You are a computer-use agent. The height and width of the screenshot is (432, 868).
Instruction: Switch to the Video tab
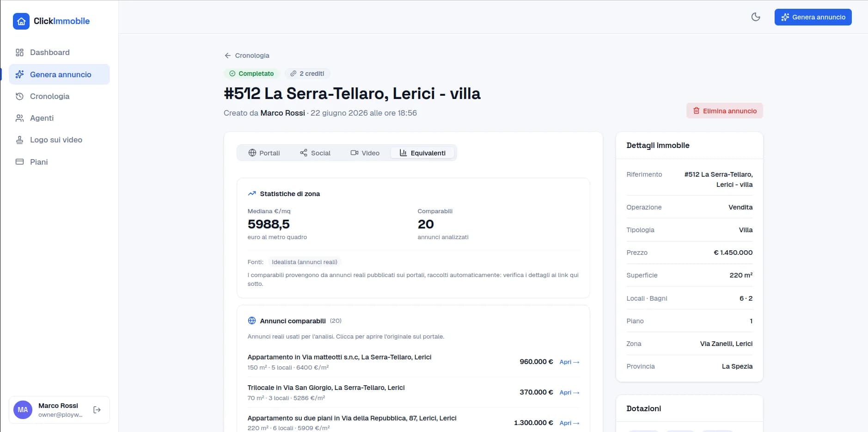(365, 153)
